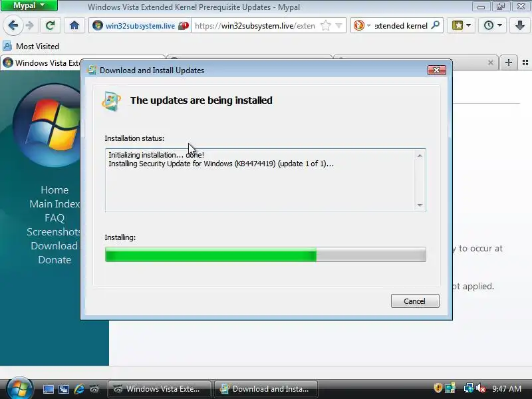Click the network connection tray icon
This screenshot has height=399, width=532.
468,388
